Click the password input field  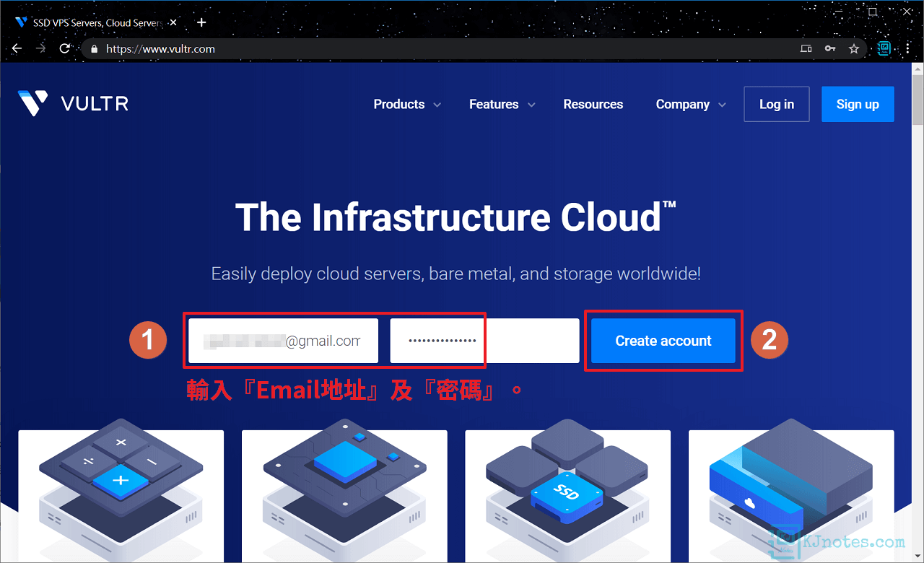[x=484, y=341]
